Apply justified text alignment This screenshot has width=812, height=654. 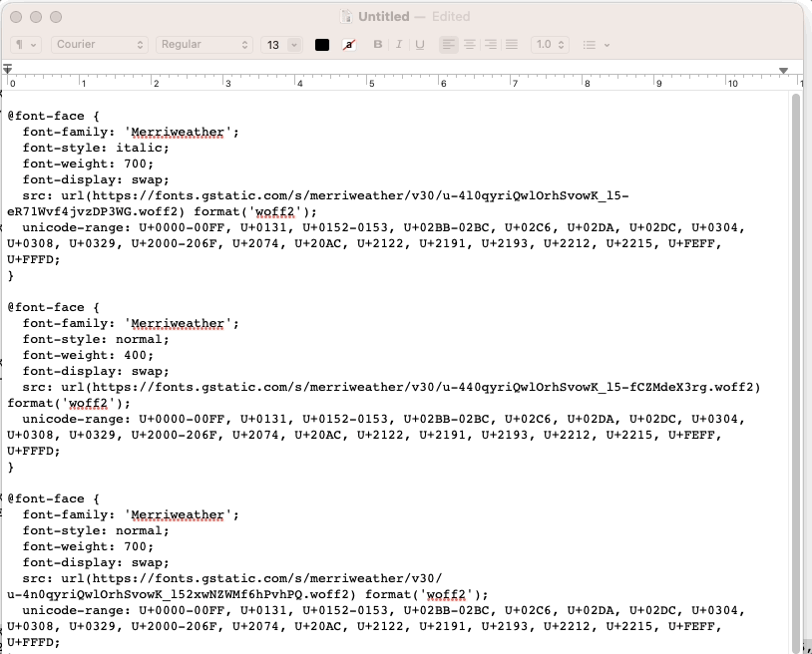(x=512, y=44)
